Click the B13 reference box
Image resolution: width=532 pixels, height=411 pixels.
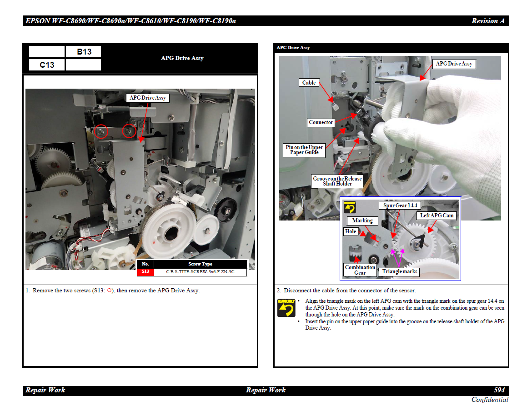click(83, 52)
